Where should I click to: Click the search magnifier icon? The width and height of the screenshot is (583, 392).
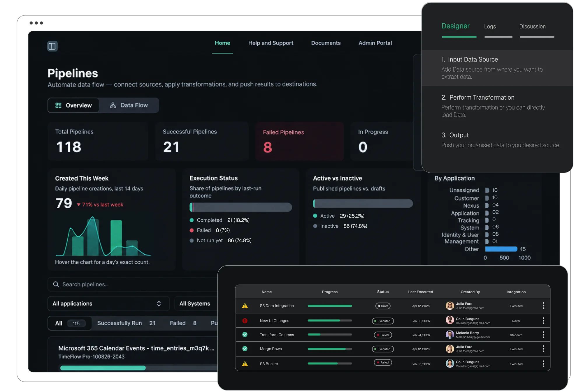pos(56,284)
